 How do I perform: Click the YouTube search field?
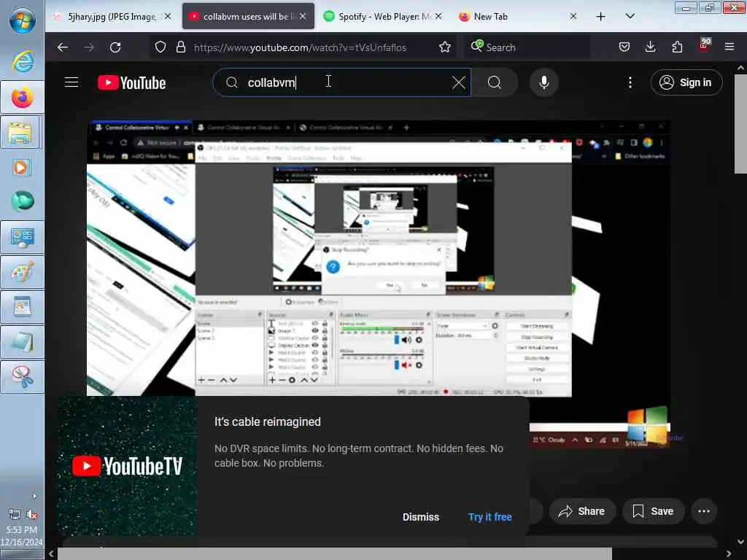tap(341, 83)
